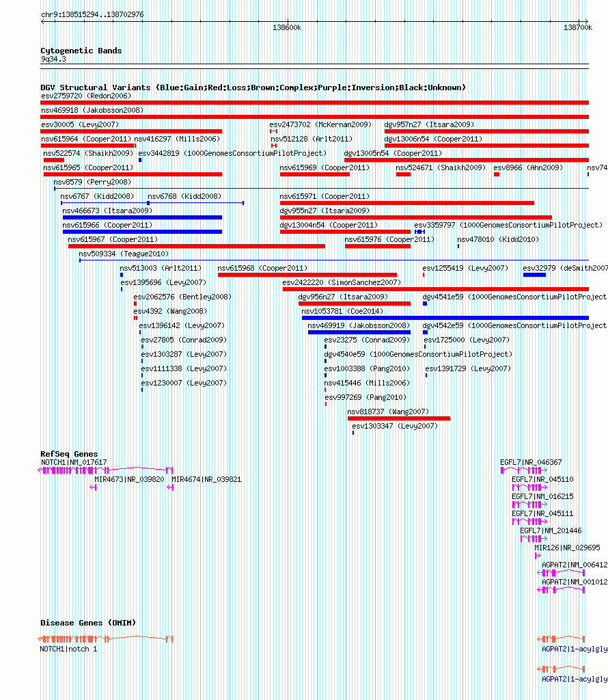Open nsv615964 (Cooper2011) variant details
Image resolution: width=608 pixels, height=700 pixels.
(x=86, y=139)
